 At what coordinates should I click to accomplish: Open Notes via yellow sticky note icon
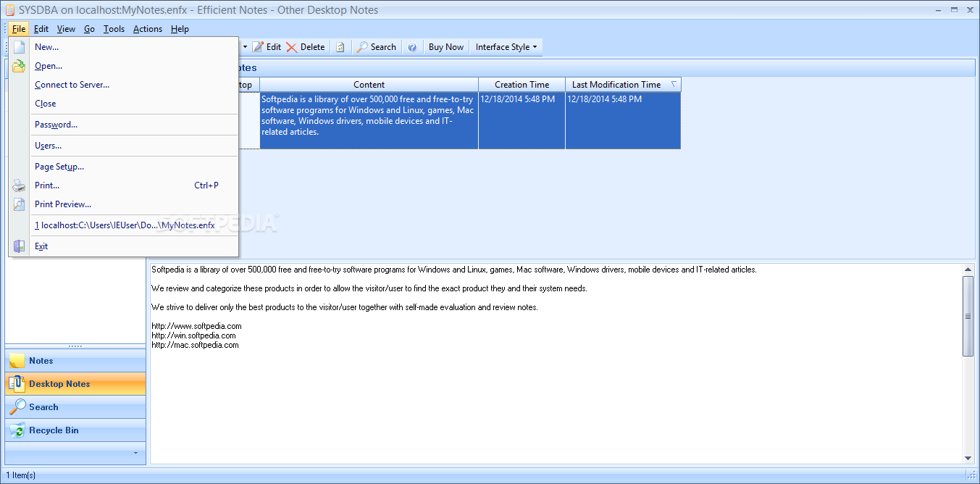pos(17,361)
